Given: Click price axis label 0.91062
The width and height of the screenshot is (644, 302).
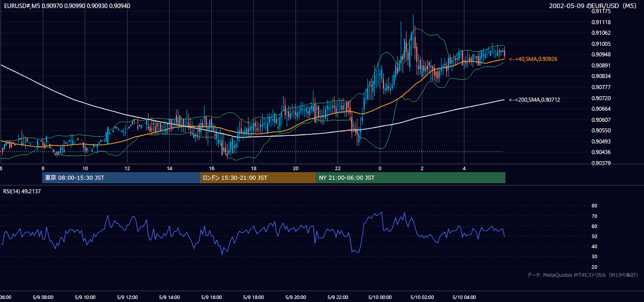Looking at the screenshot, I should pyautogui.click(x=601, y=33).
